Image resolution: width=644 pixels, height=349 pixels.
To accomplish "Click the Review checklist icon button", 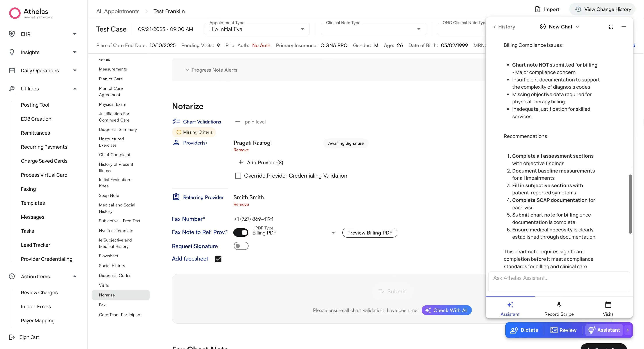I will (x=554, y=330).
